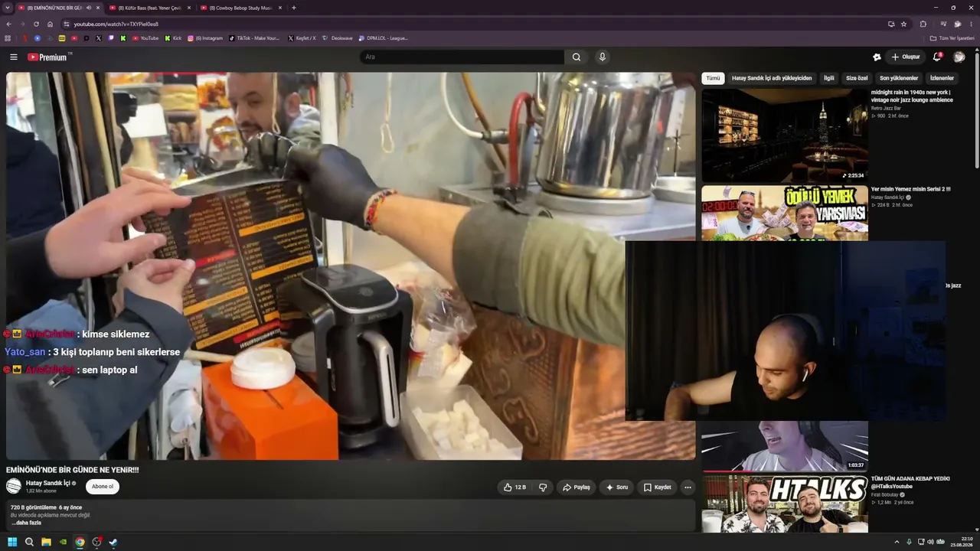Image resolution: width=980 pixels, height=551 pixels.
Task: Open more actions ellipsis under the video
Action: click(x=688, y=487)
